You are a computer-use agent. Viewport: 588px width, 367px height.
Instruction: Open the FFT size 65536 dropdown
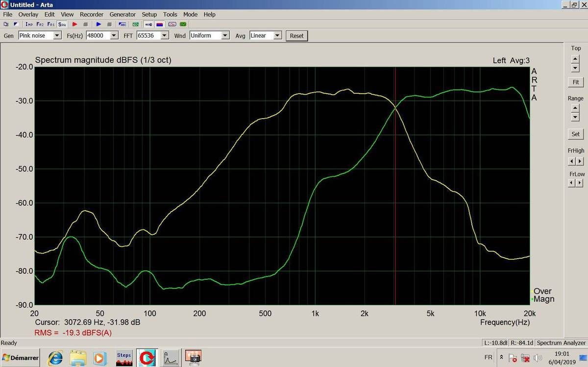(165, 35)
